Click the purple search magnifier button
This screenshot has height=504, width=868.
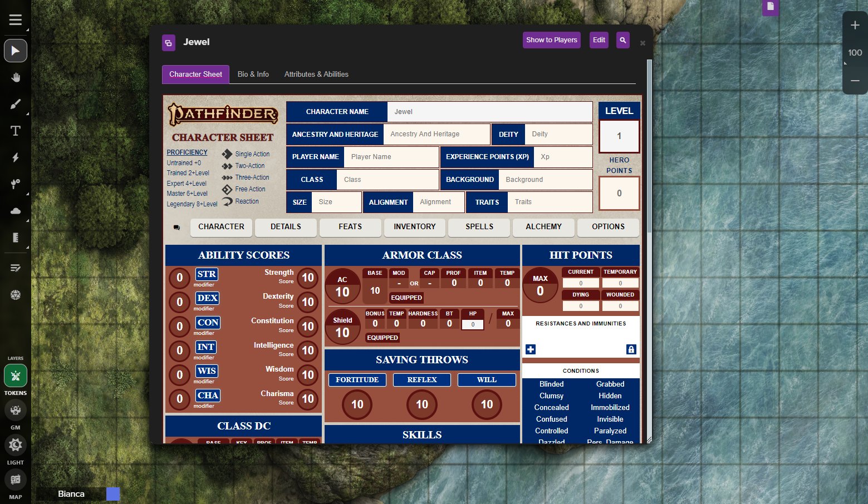(x=623, y=40)
